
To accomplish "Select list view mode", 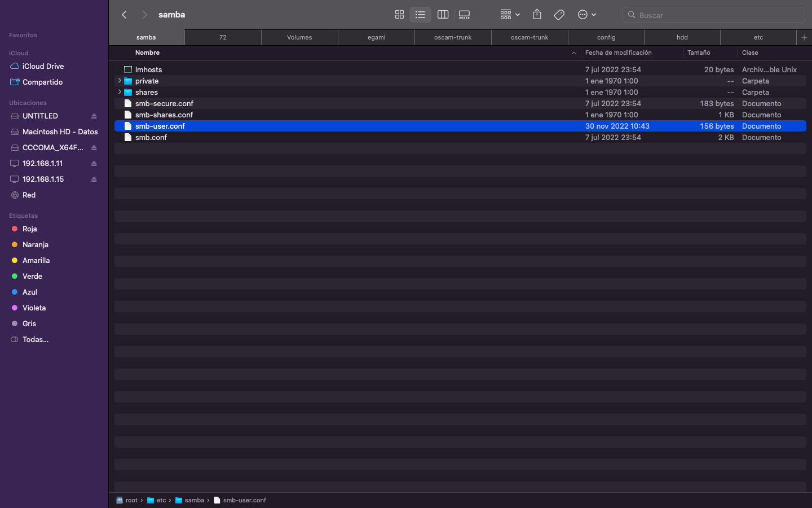I will [x=420, y=15].
